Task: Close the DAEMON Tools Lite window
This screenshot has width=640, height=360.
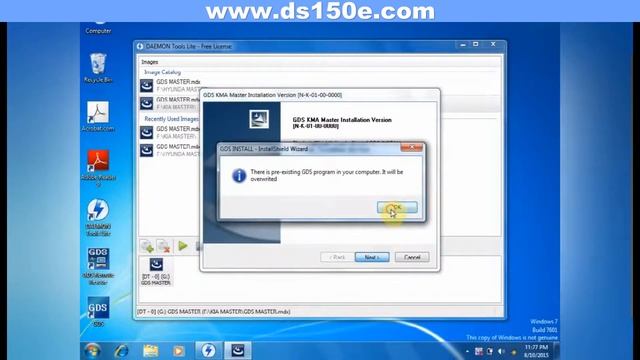Action: [x=493, y=44]
